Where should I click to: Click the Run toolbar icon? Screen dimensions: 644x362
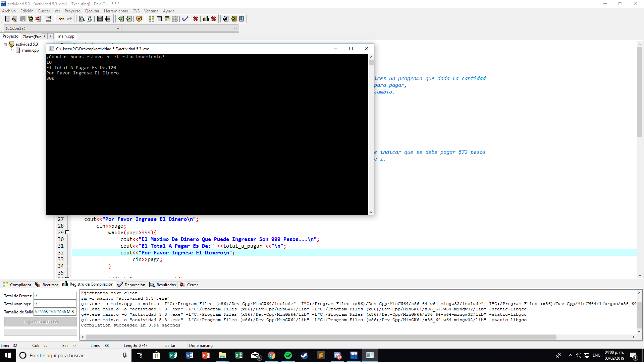tap(159, 19)
